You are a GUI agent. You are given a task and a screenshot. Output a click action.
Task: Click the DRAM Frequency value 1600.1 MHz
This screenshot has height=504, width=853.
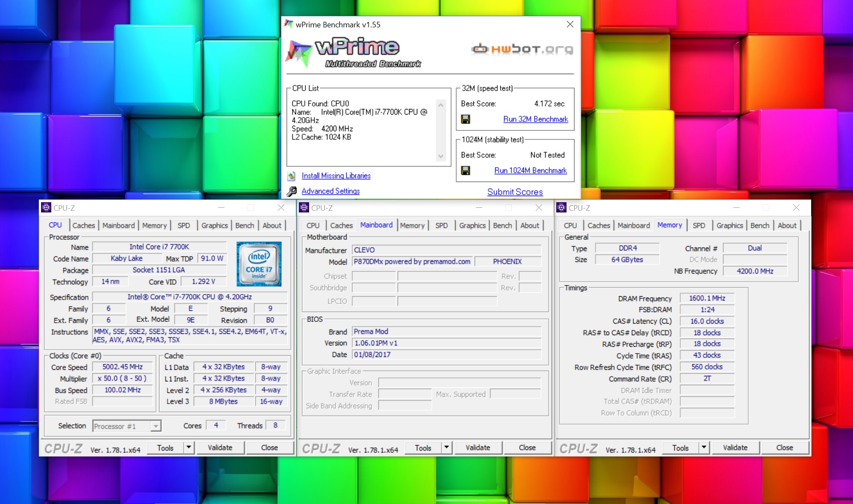click(x=707, y=298)
